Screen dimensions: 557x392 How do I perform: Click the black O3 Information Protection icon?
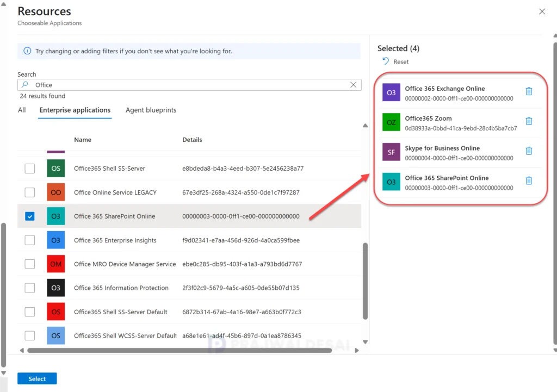(x=56, y=288)
